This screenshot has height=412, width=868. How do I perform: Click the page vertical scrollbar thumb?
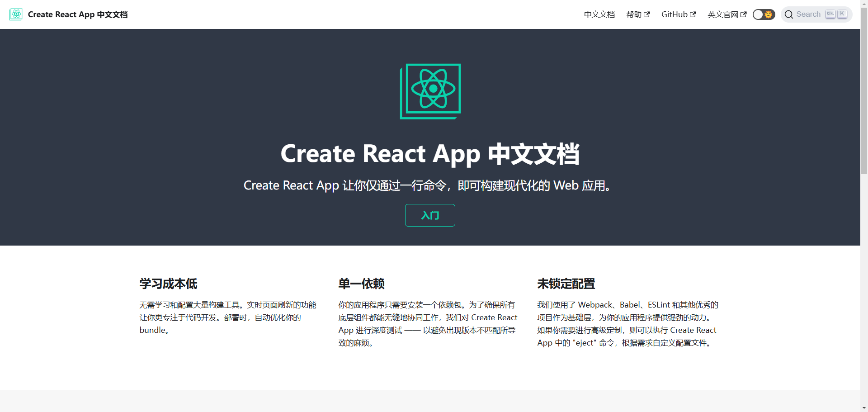(864, 90)
